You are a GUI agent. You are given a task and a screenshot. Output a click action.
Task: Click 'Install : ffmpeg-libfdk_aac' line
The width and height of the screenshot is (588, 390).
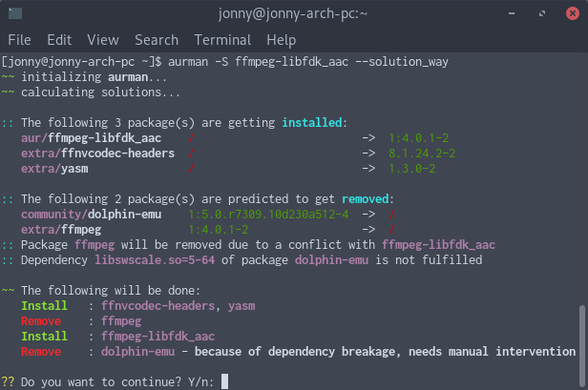(x=117, y=336)
